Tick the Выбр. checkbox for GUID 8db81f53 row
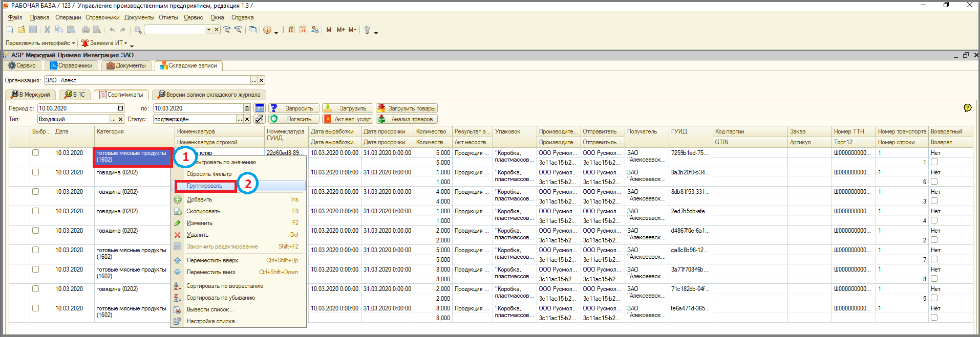Image resolution: width=980 pixels, height=337 pixels. [x=35, y=191]
